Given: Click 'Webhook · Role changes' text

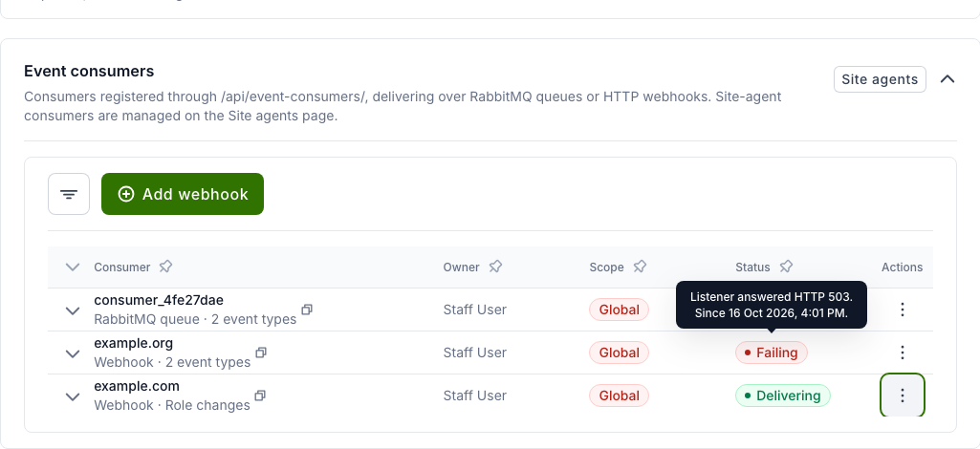Looking at the screenshot, I should [172, 405].
